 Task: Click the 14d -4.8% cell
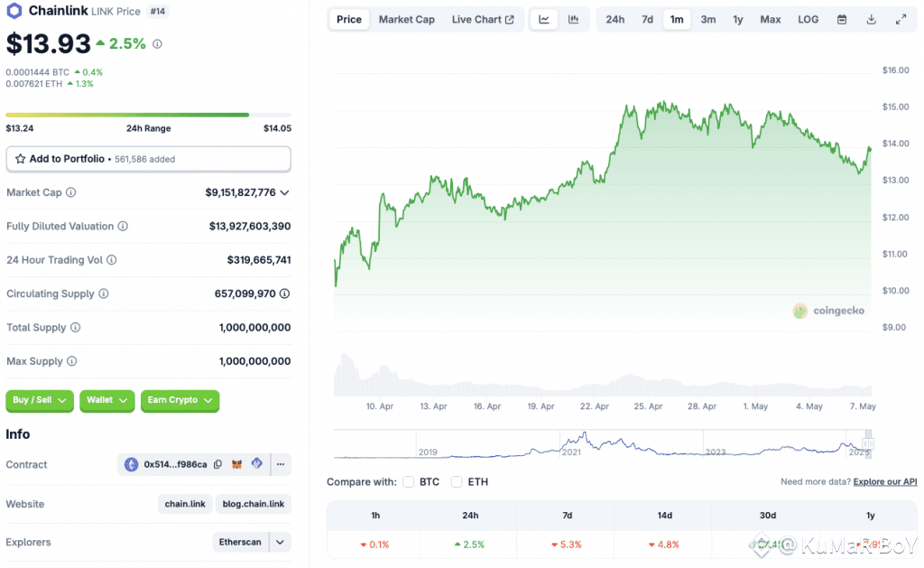tap(664, 545)
